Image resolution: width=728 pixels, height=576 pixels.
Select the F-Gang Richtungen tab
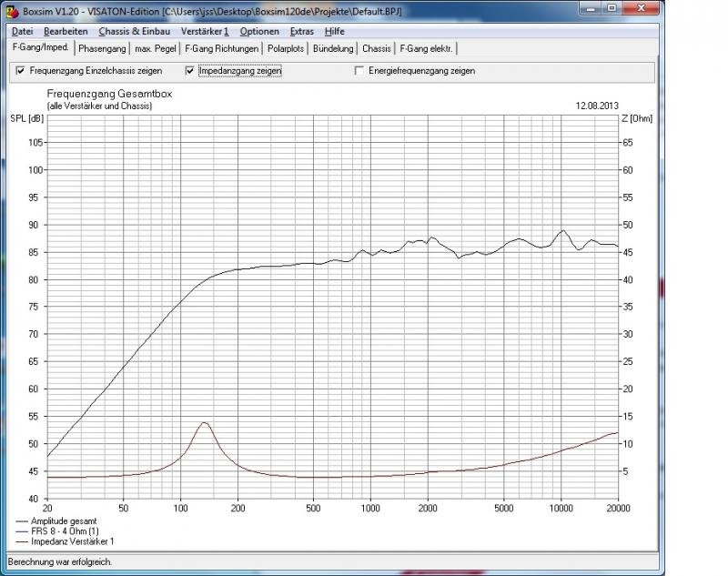(x=222, y=48)
